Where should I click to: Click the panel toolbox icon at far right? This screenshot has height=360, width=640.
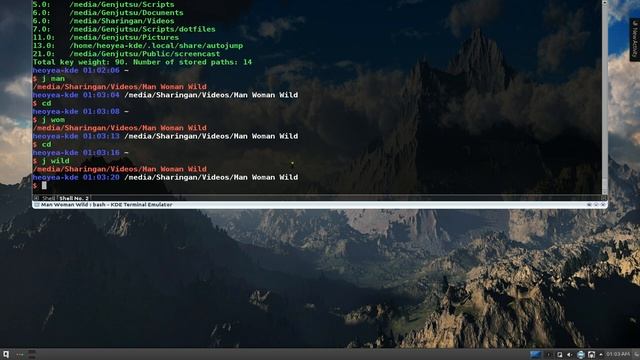click(637, 354)
